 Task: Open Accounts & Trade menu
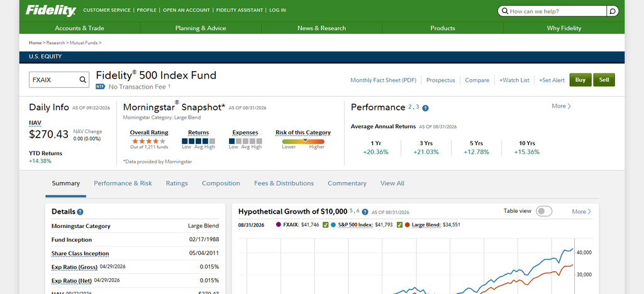pos(80,28)
